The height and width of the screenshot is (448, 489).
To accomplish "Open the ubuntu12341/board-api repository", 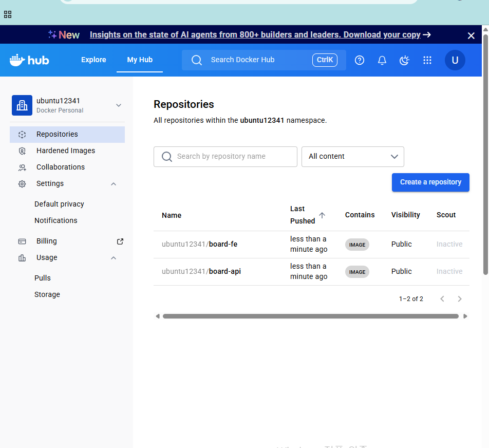I will [201, 271].
